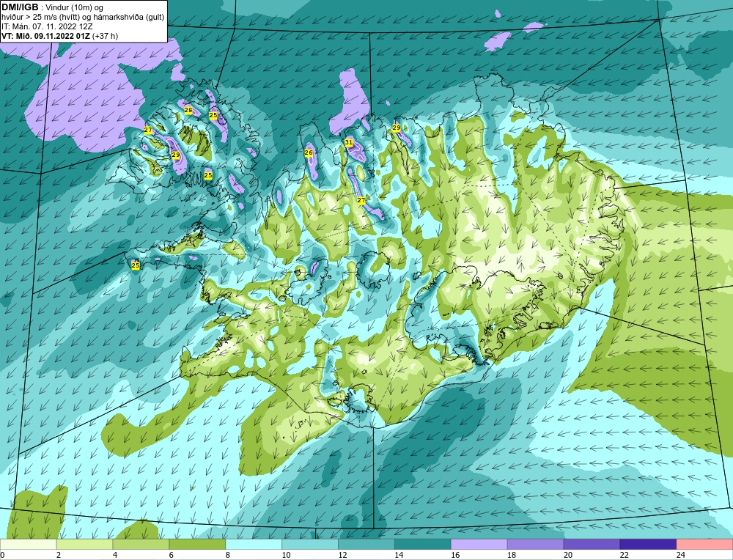Pick the 22–24 m/s dark indigo legend swatch
The width and height of the screenshot is (733, 560).
(x=648, y=544)
